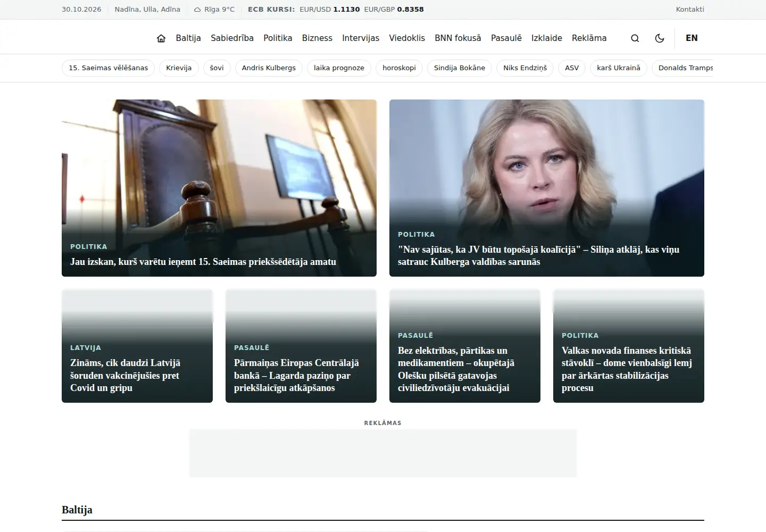766x532 pixels.
Task: Open the Covid un gripu vaccination article
Action: coord(126,375)
